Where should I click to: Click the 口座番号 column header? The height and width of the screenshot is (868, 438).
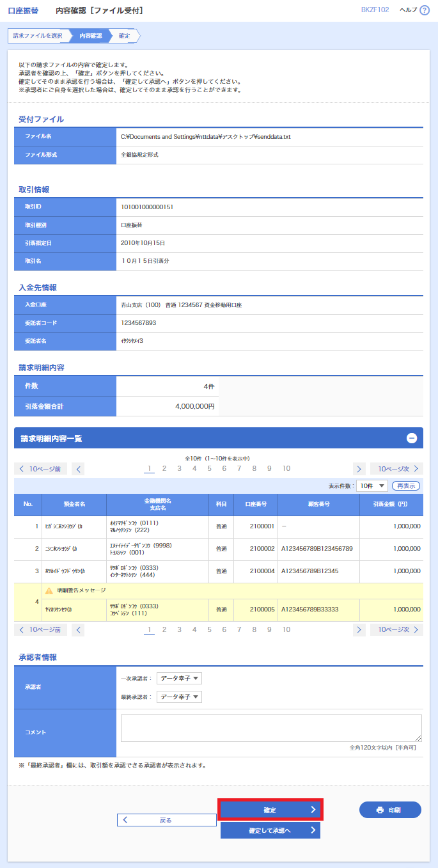254,504
